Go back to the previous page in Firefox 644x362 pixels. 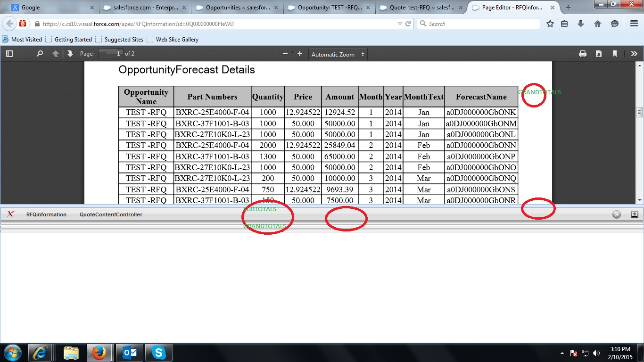point(9,24)
